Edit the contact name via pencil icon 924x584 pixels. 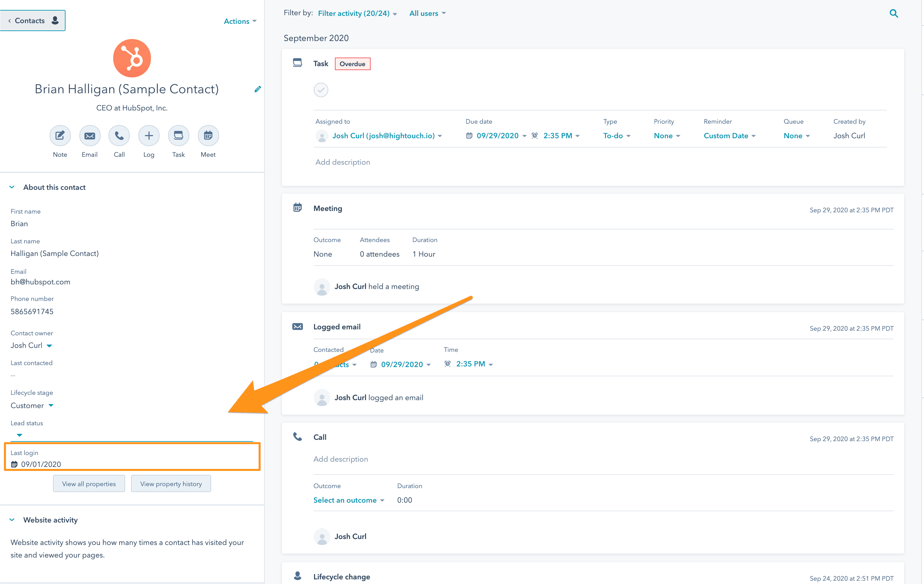[257, 89]
